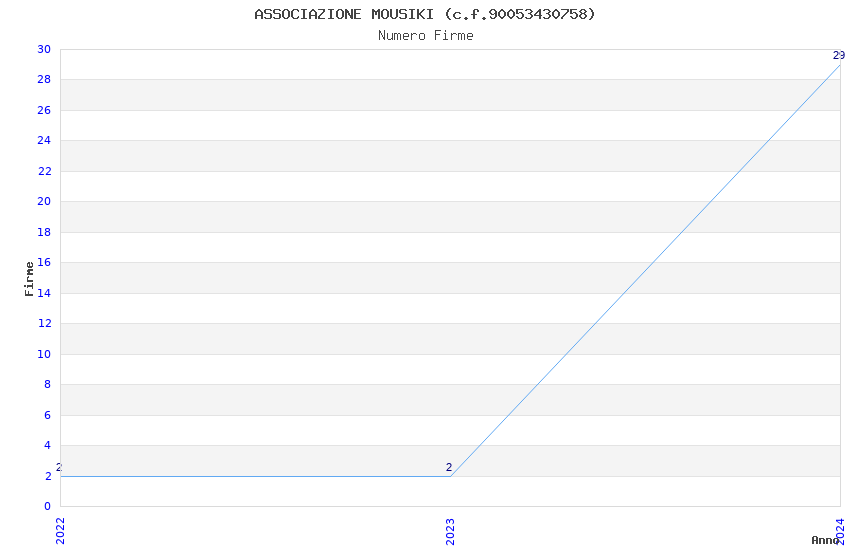Click the line's end point at year 2024

[840, 65]
